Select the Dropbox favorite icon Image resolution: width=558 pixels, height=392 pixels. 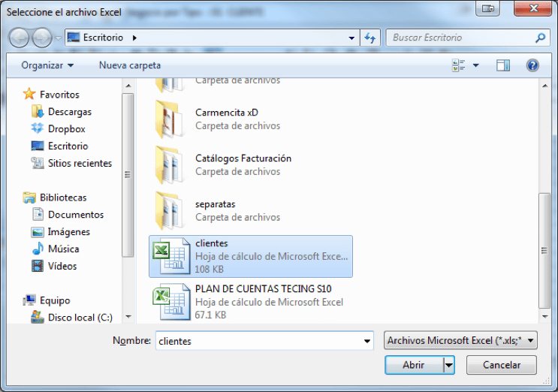[x=38, y=128]
